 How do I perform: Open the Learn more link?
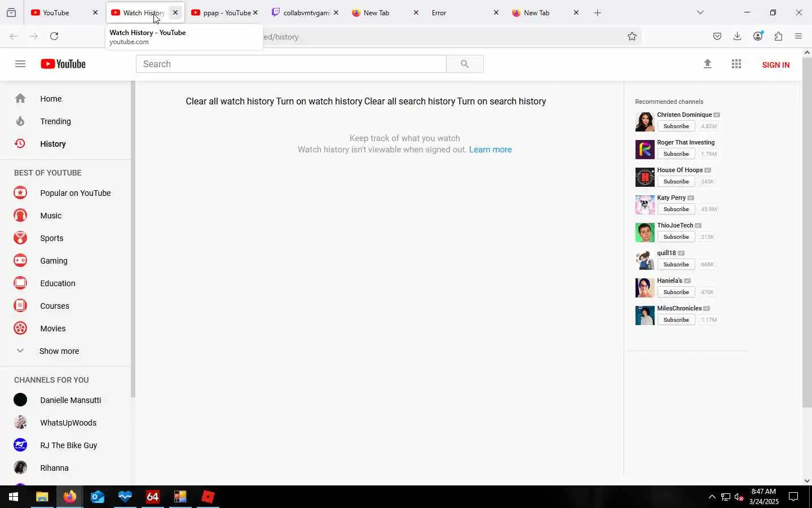coord(491,150)
